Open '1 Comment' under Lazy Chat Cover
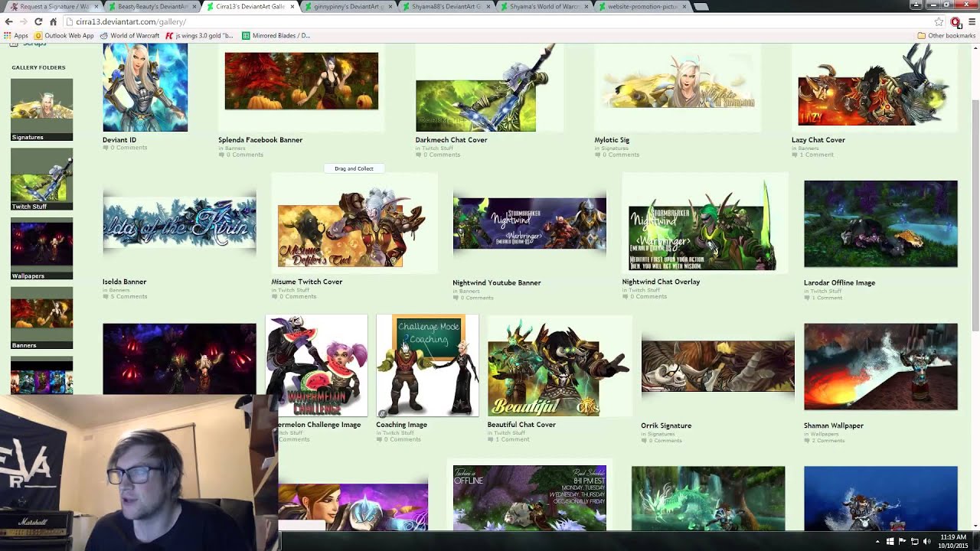 pos(816,155)
